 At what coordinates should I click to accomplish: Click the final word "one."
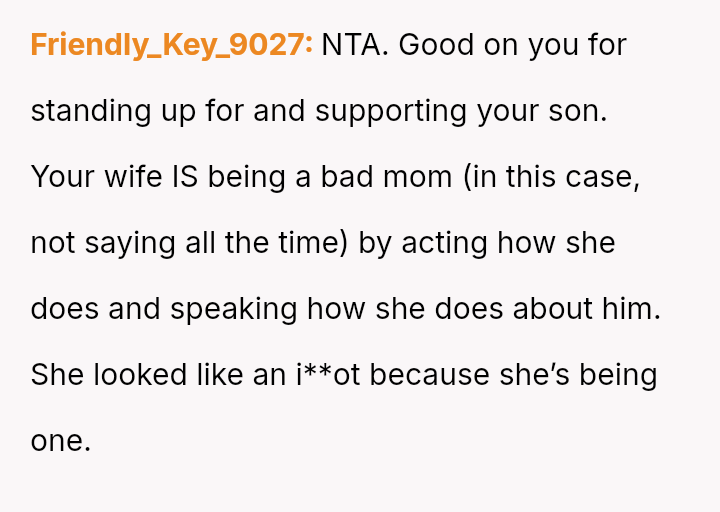(61, 441)
